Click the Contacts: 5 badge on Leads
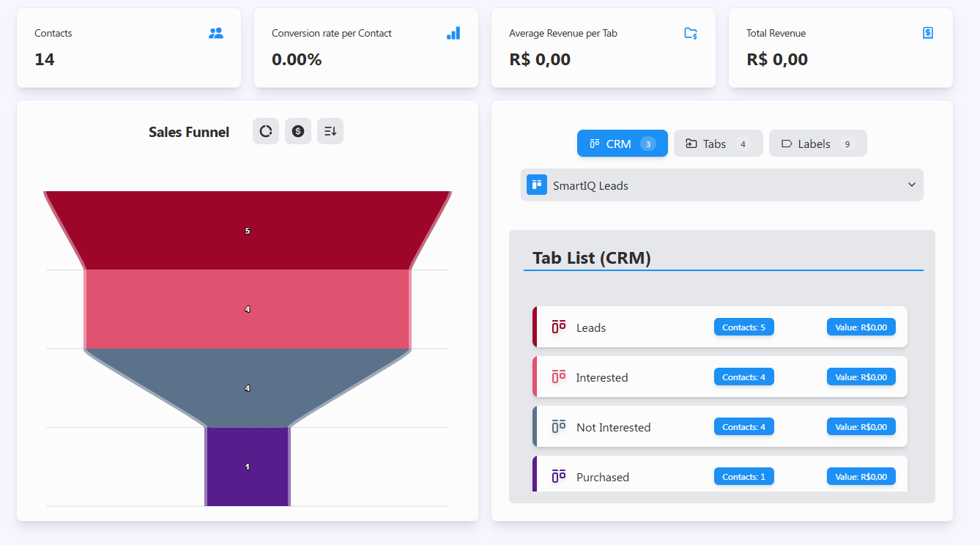The width and height of the screenshot is (980, 545). click(743, 327)
